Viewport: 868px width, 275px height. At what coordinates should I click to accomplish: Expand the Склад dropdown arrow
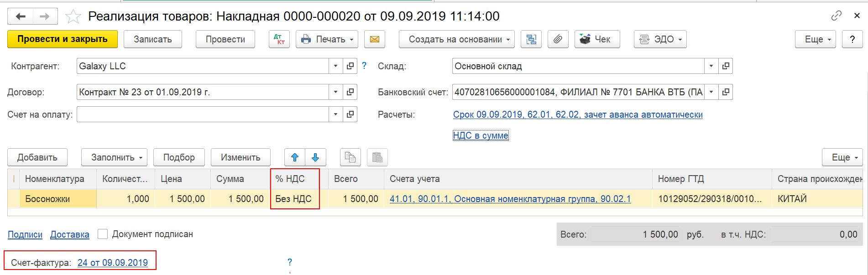click(x=711, y=66)
